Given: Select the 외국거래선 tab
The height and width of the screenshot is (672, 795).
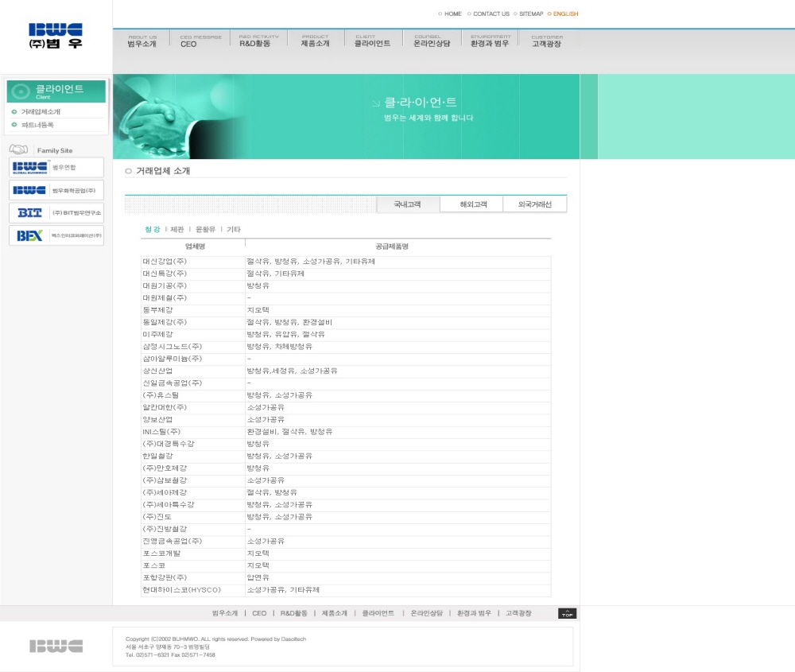Looking at the screenshot, I should (535, 204).
